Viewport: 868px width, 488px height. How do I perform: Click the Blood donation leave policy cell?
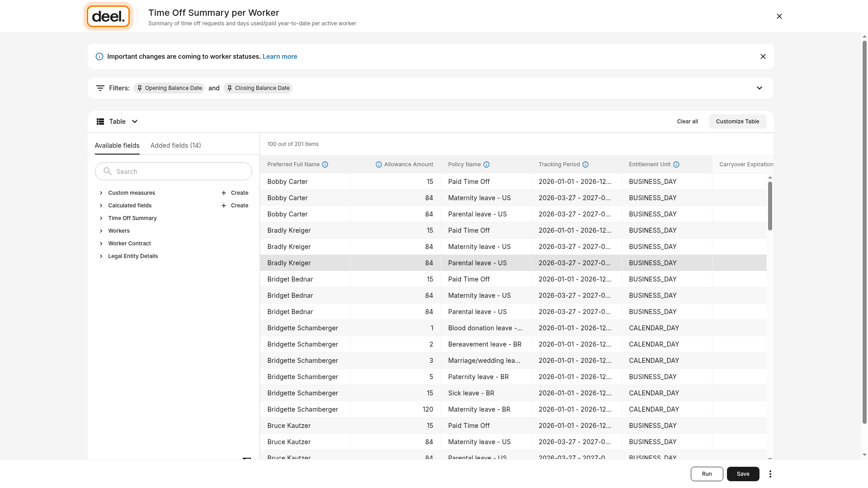pyautogui.click(x=486, y=328)
